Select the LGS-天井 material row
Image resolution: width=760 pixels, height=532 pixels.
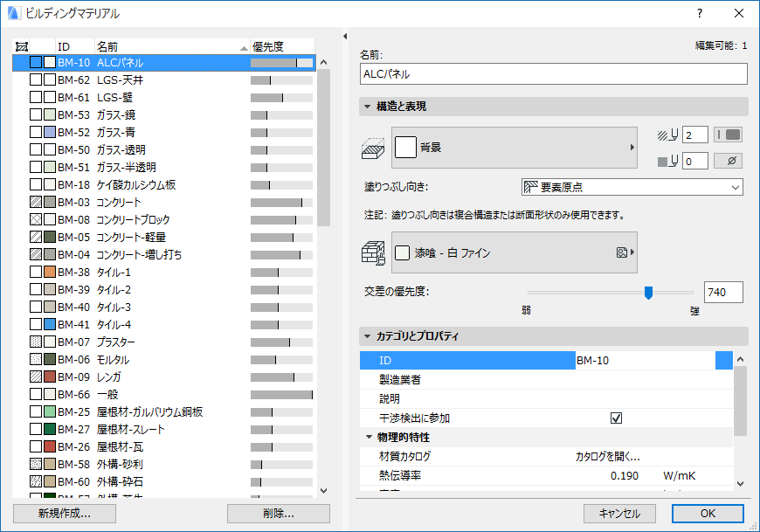coord(164,80)
